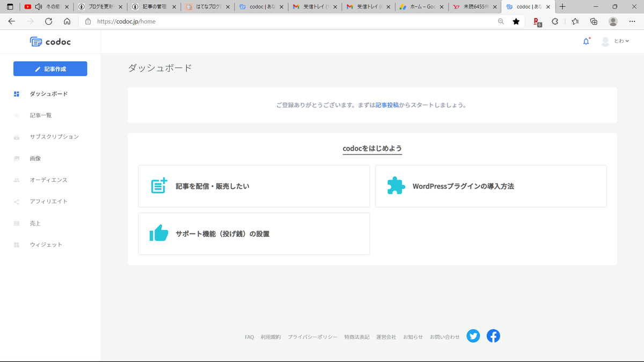Open the browser settings ellipsis menu
Screen dimensions: 644x362
pyautogui.click(x=632, y=21)
